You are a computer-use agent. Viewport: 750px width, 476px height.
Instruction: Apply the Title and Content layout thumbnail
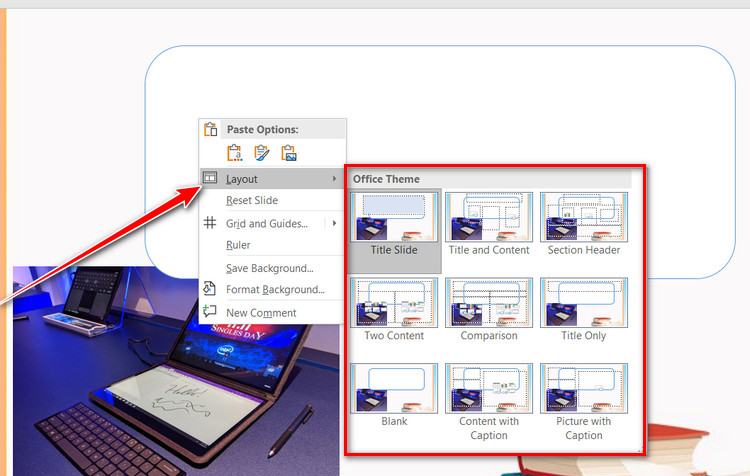click(489, 217)
